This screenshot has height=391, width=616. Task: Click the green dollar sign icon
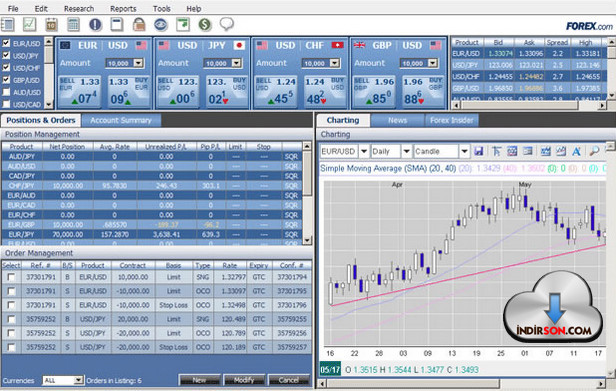[205, 25]
